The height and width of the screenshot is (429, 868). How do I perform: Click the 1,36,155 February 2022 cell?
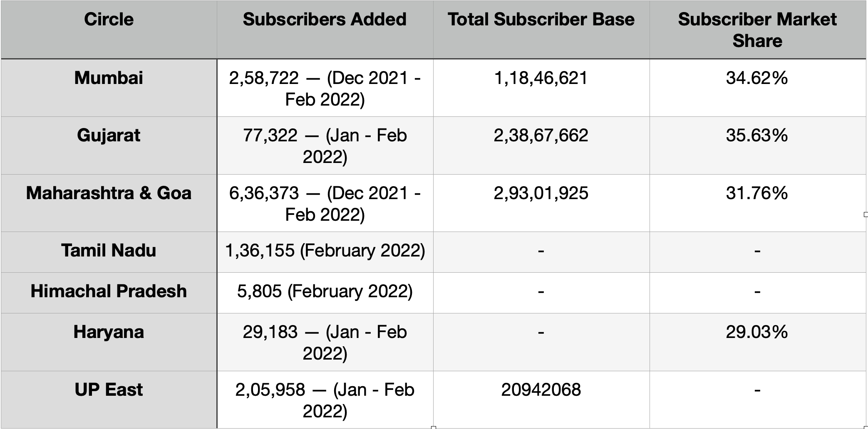[325, 252]
